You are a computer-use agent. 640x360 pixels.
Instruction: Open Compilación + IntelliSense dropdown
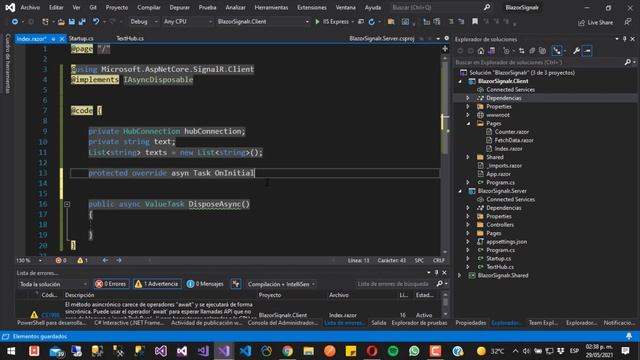tap(281, 284)
